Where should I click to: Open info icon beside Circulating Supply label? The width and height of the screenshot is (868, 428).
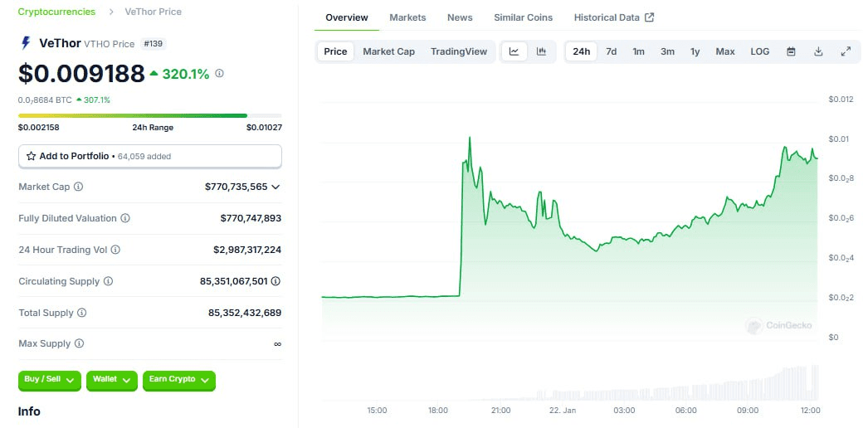(108, 281)
